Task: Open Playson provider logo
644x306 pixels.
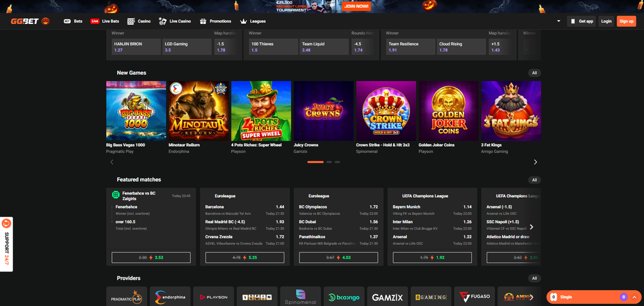Action: 214,297
